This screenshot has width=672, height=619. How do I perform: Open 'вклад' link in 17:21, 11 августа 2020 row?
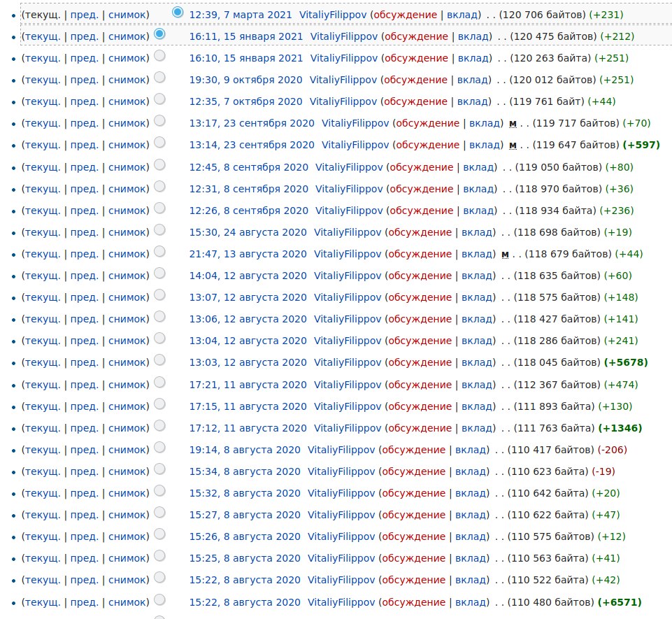[477, 385]
